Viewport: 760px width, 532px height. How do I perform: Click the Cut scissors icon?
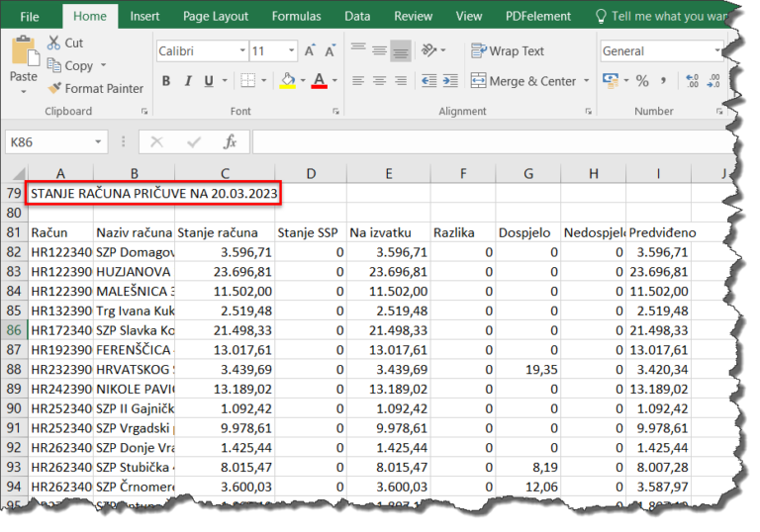tap(53, 43)
